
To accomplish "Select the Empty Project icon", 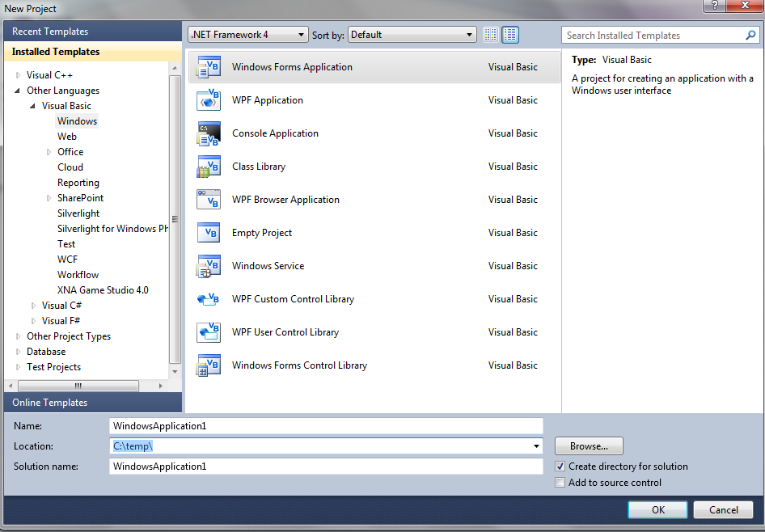I will click(x=209, y=233).
